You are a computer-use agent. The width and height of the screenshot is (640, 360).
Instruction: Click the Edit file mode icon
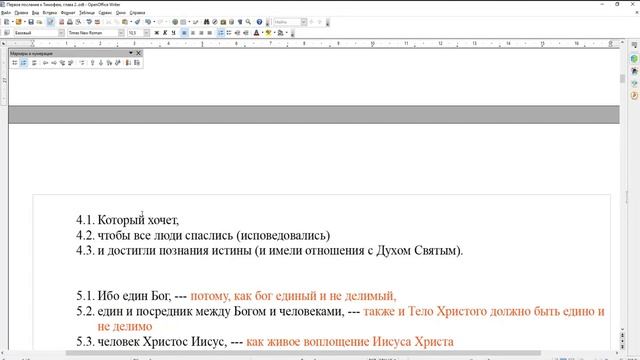(50, 22)
